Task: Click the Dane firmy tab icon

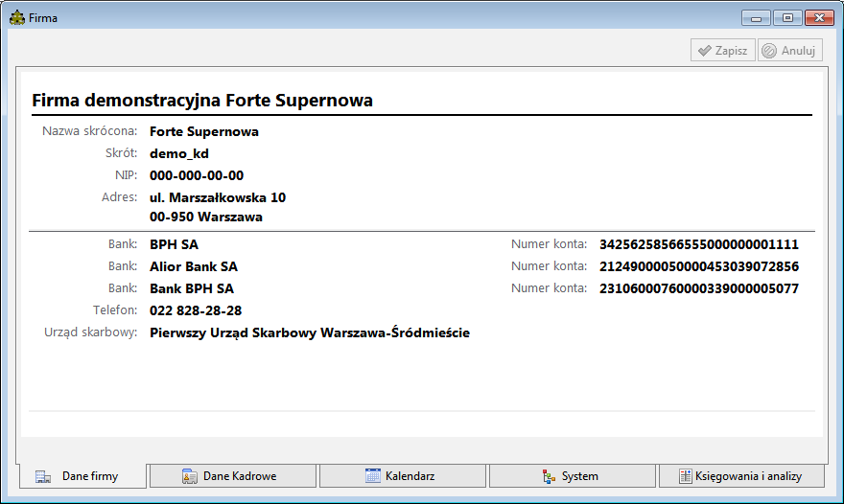Action: [x=43, y=476]
